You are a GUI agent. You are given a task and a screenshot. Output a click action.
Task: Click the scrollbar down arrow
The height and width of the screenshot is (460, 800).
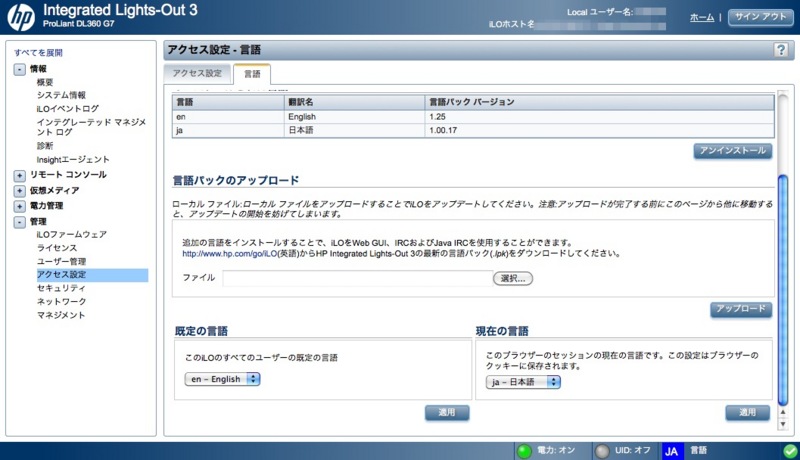tap(783, 424)
